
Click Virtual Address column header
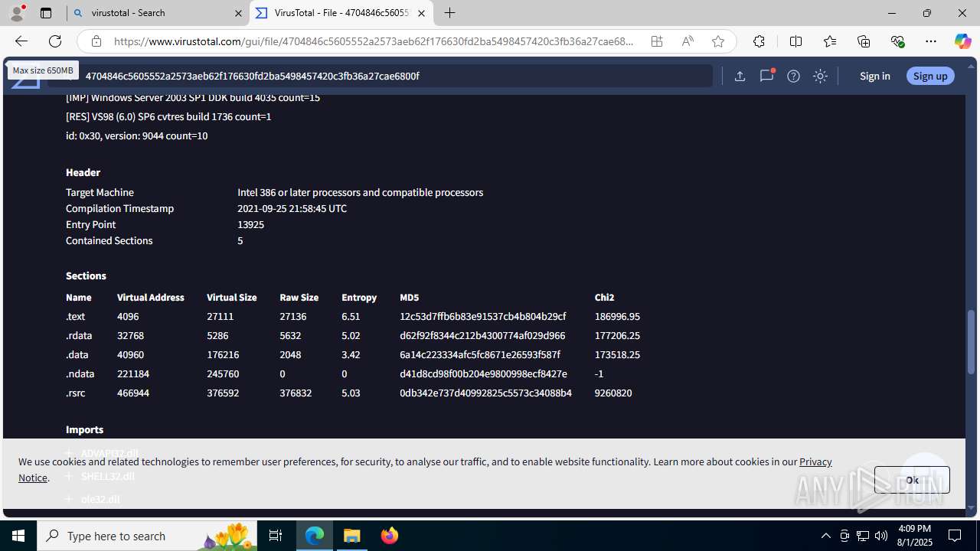pyautogui.click(x=151, y=297)
